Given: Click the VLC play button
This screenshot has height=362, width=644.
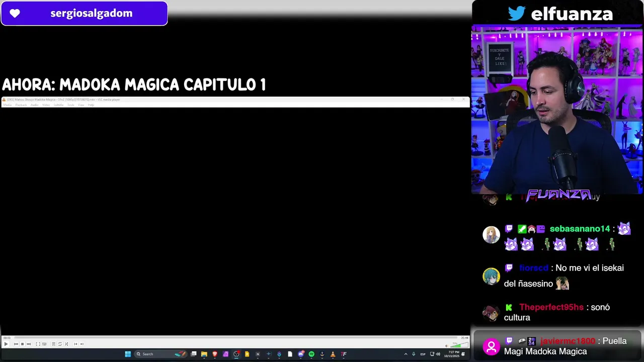Looking at the screenshot, I should (x=6, y=344).
